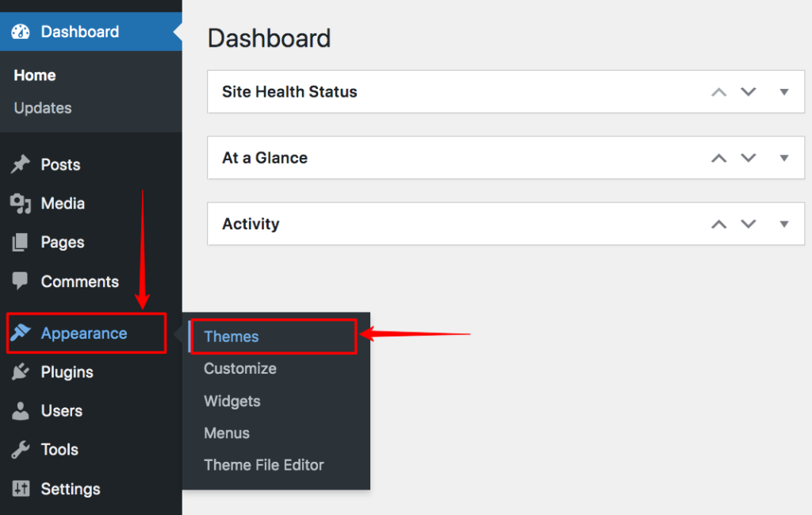Click the Users person icon

20,410
